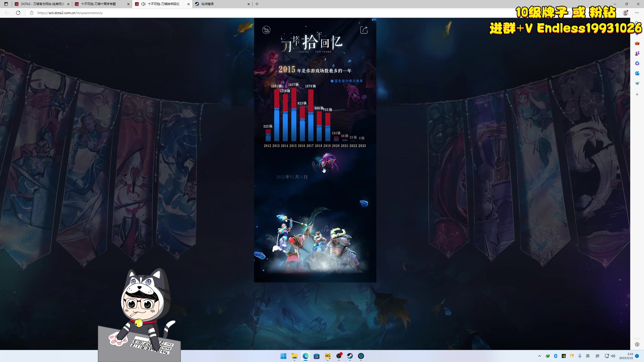Open the Outlook sidebar icon
The width and height of the screenshot is (644, 362).
click(637, 73)
